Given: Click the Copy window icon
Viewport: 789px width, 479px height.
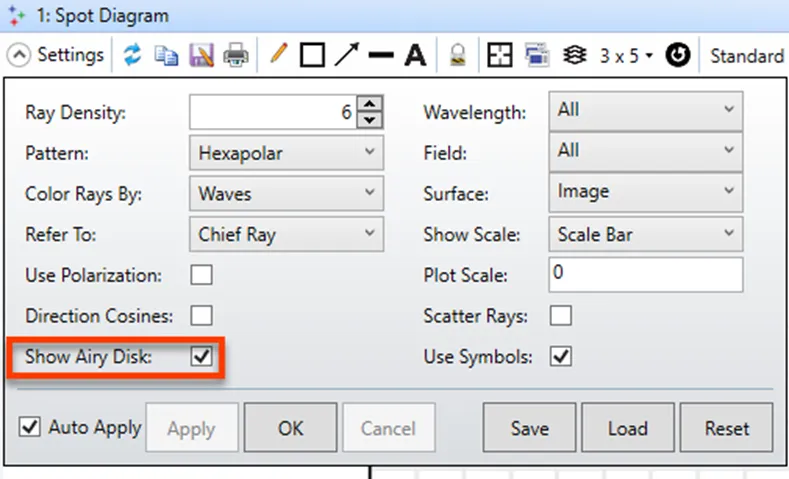Looking at the screenshot, I should [166, 55].
